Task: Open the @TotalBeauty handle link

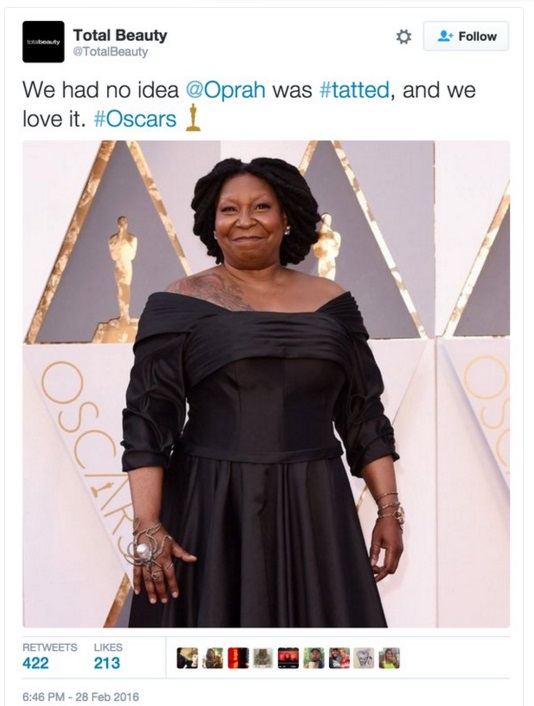Action: pos(110,52)
